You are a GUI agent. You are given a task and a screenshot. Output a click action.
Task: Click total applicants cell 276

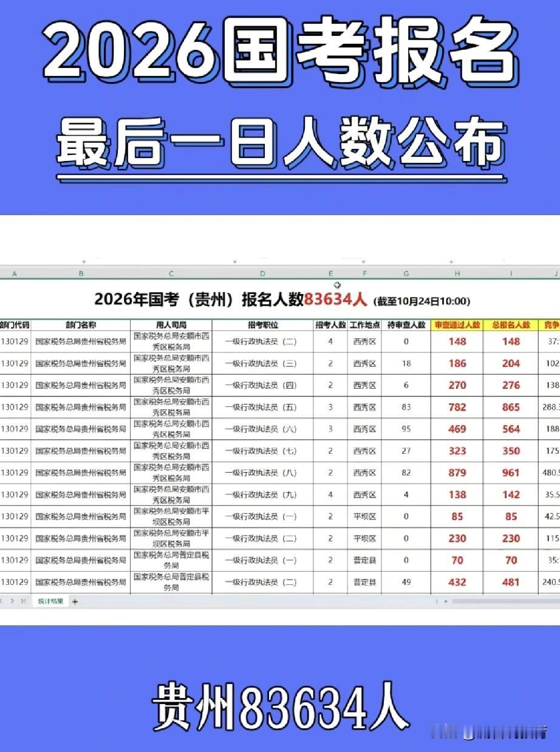point(511,385)
